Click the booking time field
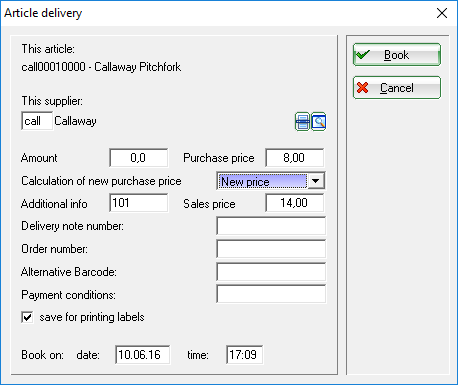458x385 pixels. coord(244,355)
